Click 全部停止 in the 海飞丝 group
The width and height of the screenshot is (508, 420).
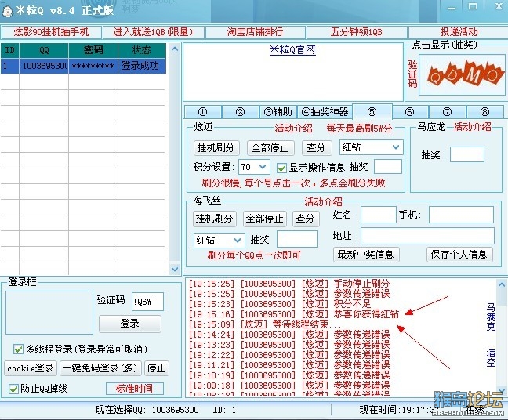tap(264, 219)
